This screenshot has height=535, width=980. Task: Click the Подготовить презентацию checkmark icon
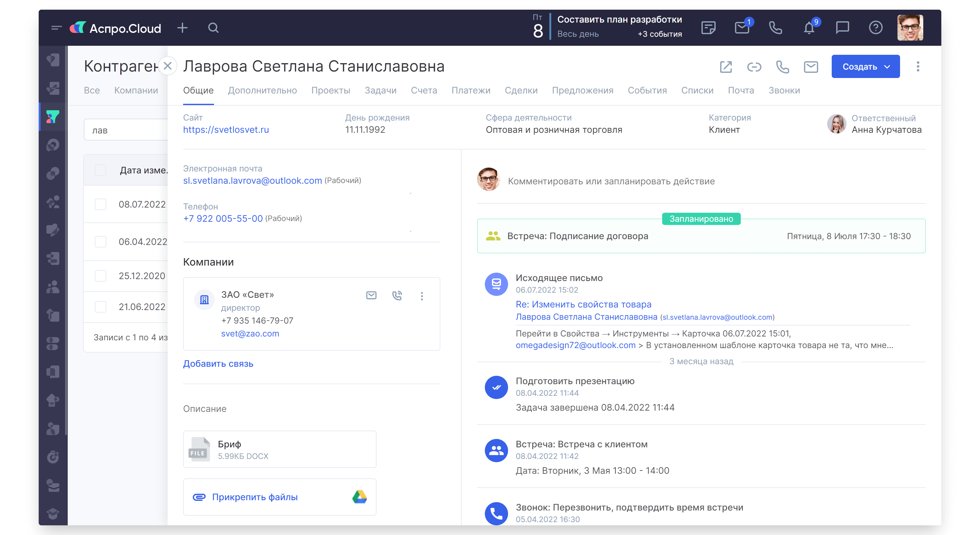tap(496, 387)
